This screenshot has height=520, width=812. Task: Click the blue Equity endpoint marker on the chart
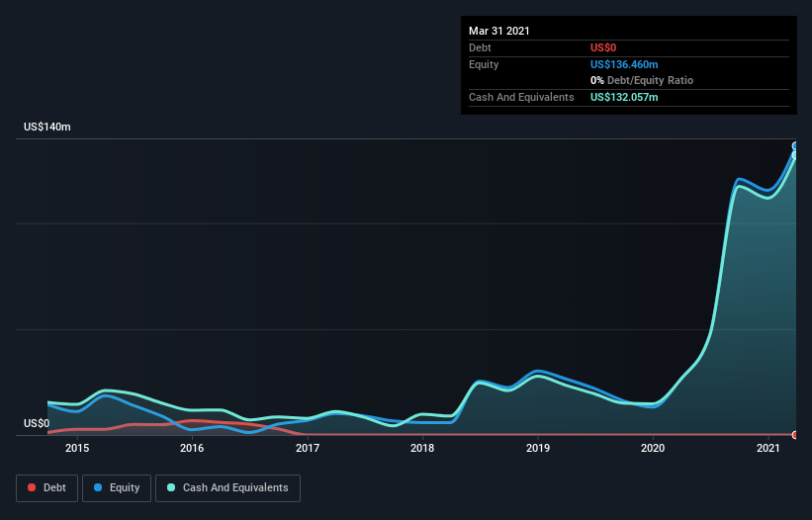[x=795, y=146]
